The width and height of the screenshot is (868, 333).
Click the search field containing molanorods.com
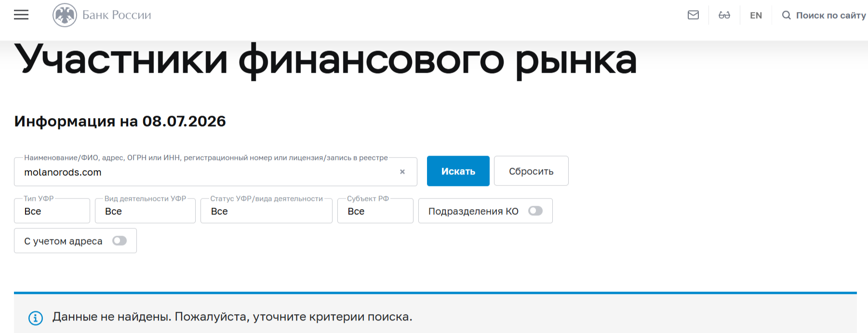pyautogui.click(x=215, y=172)
